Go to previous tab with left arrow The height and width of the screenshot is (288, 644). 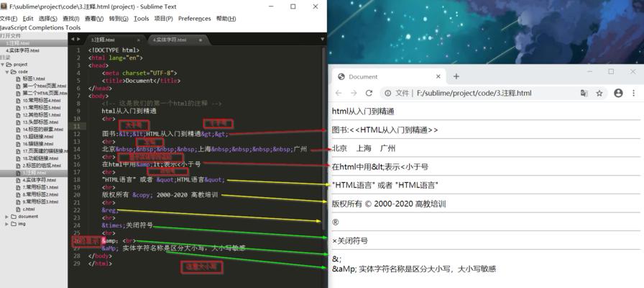(73, 39)
